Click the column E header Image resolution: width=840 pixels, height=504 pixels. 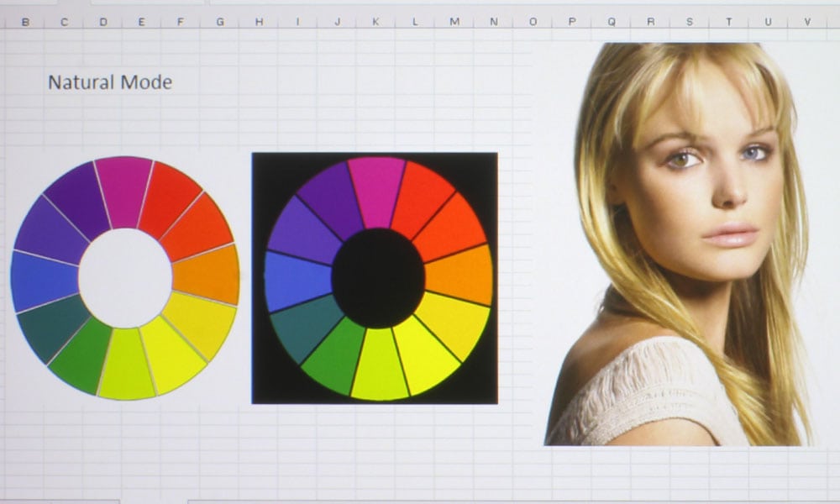coord(141,22)
